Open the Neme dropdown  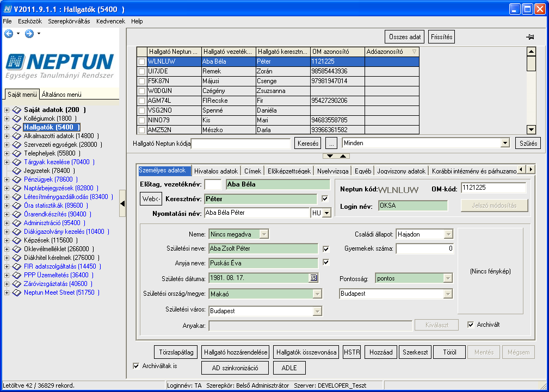click(264, 234)
